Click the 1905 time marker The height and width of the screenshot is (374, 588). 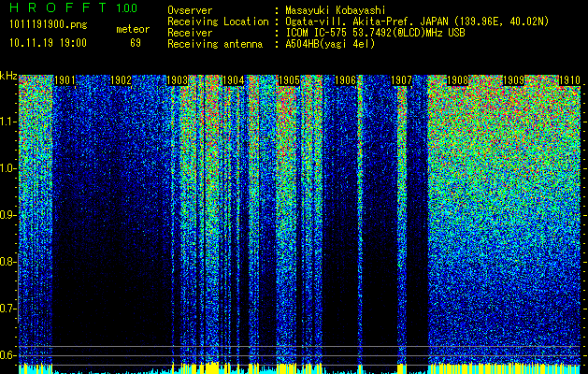289,80
